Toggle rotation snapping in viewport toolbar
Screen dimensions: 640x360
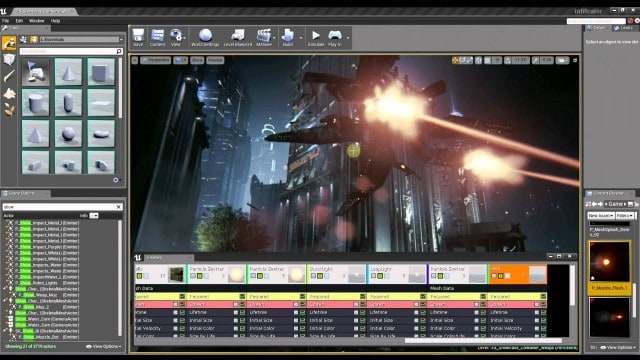click(507, 60)
